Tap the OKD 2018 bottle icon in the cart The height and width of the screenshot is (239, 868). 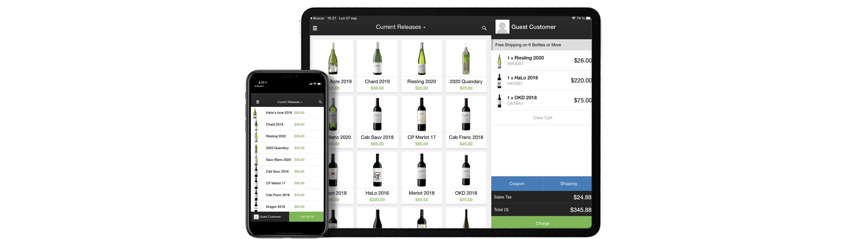[499, 101]
